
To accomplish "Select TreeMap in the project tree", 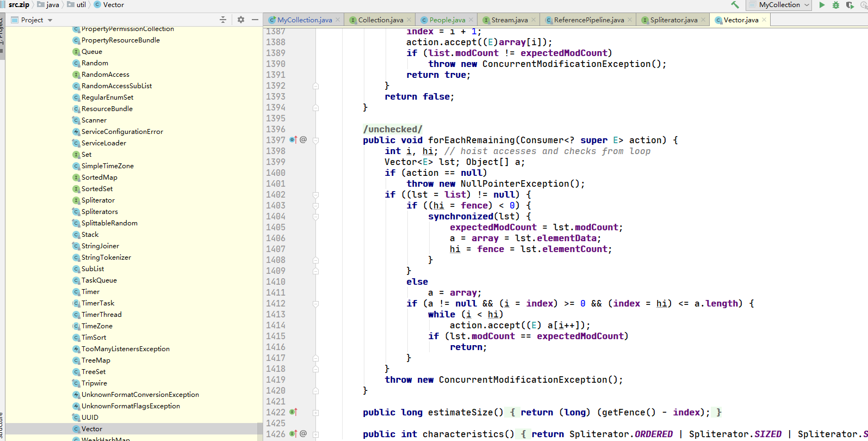I will point(96,360).
